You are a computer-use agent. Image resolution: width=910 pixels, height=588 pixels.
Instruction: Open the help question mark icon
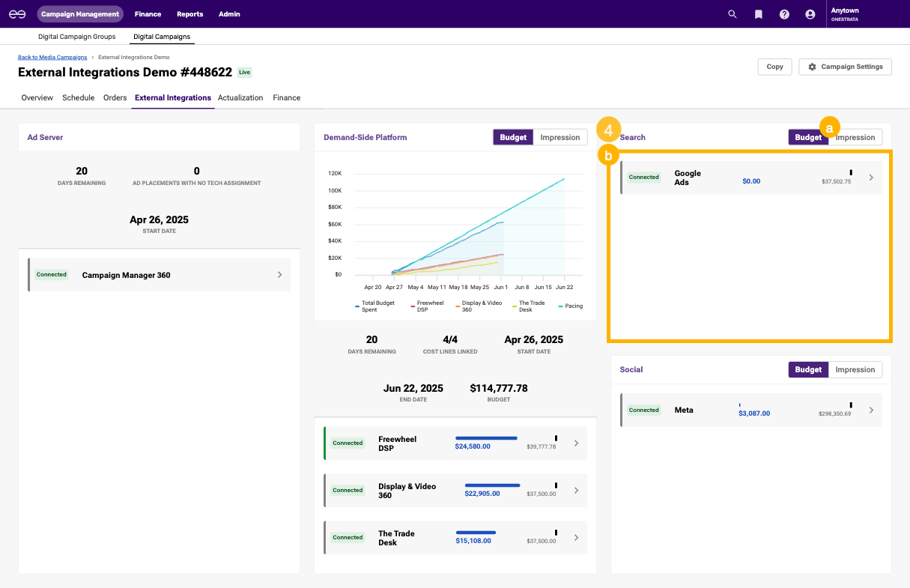784,14
